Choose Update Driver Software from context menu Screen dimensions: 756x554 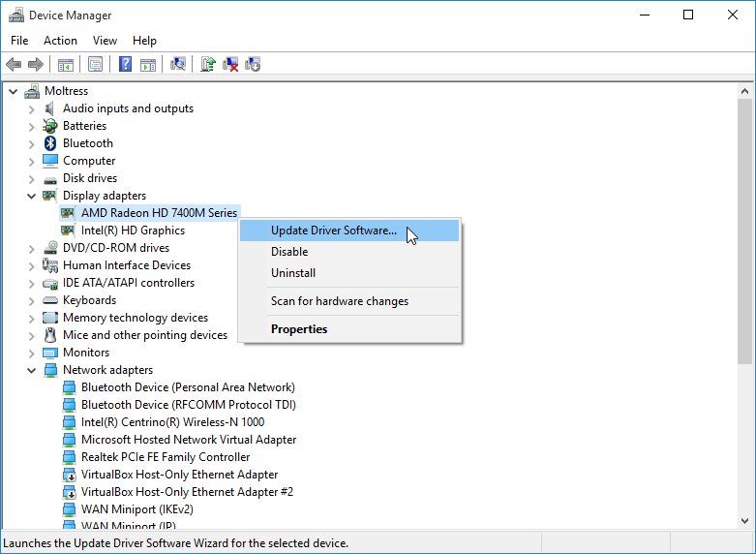(x=349, y=231)
